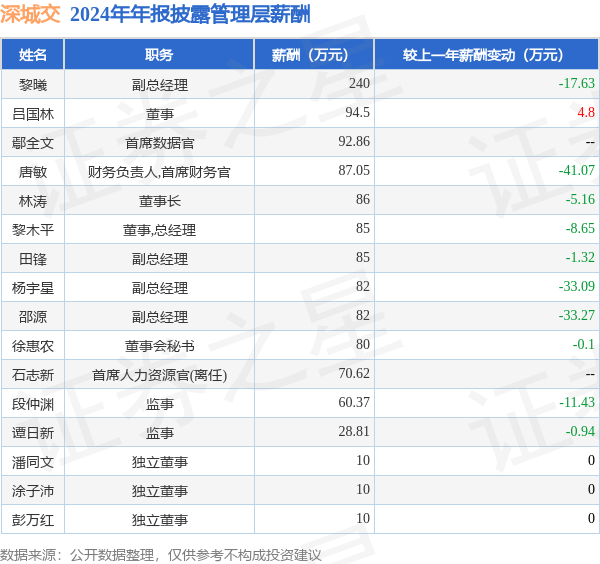Click the 数据来源 footer note
The width and height of the screenshot is (600, 564).
coord(161,555)
